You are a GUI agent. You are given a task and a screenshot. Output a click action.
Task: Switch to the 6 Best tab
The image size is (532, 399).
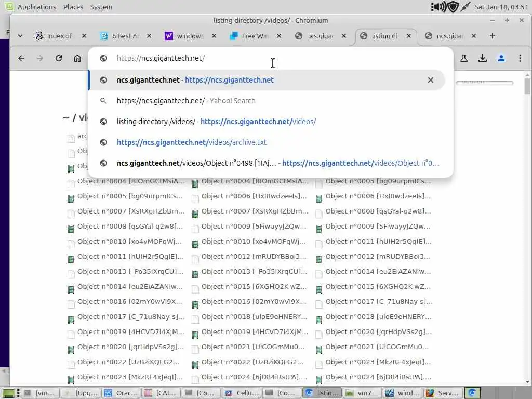pos(125,36)
